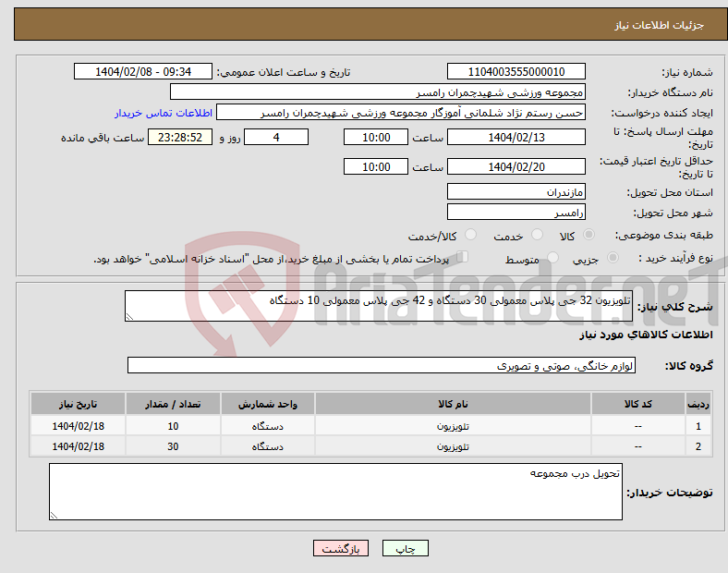Open the اطلاعات تماس خریدار link

pos(164,113)
